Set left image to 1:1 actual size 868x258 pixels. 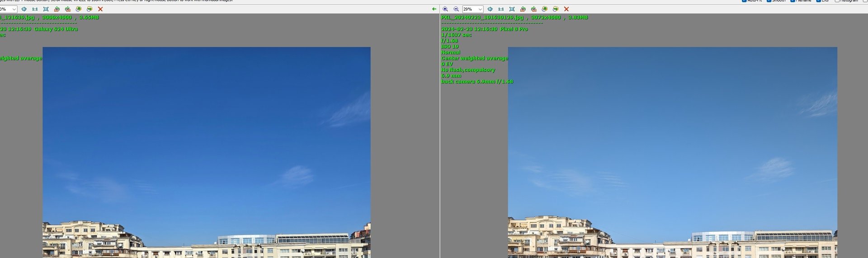click(35, 9)
